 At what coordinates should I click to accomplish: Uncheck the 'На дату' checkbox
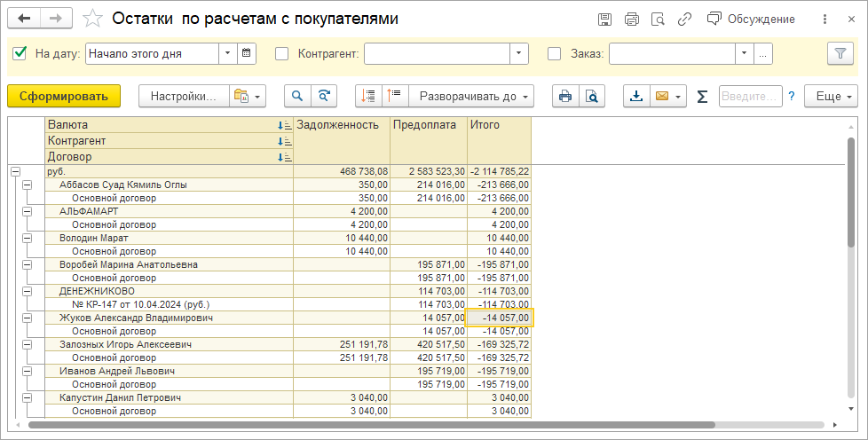pos(20,53)
